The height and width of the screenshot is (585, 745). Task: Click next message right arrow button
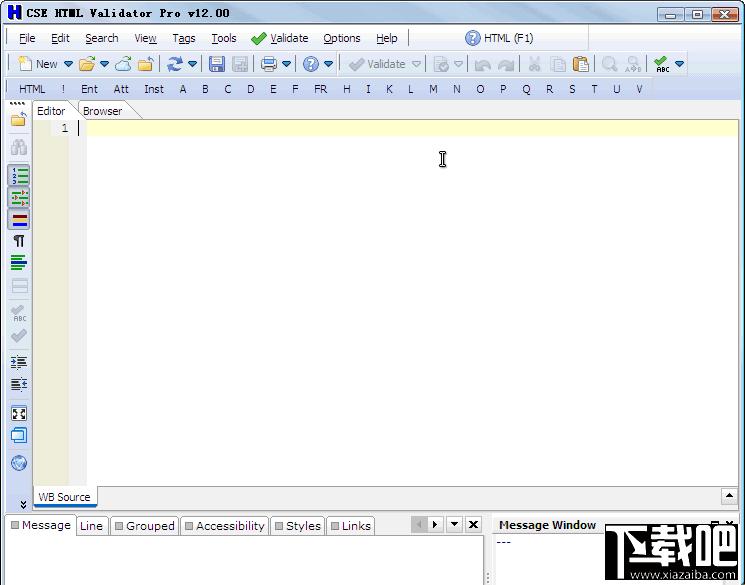click(x=435, y=525)
